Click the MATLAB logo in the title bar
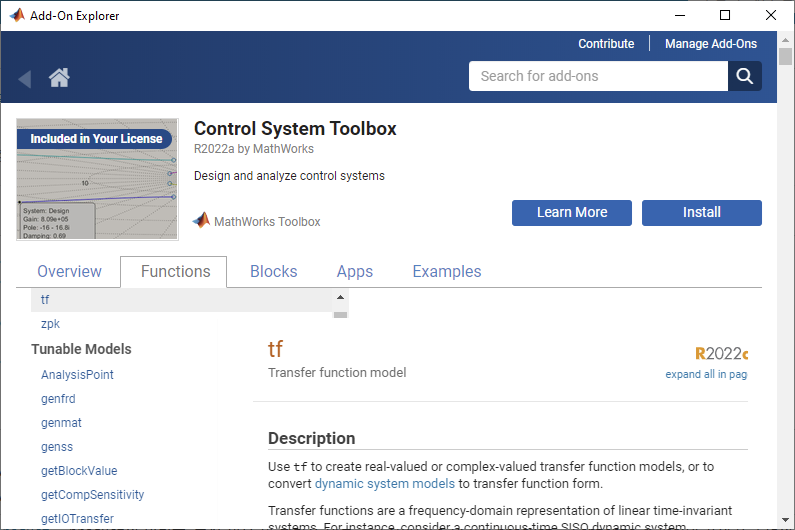 tap(17, 15)
